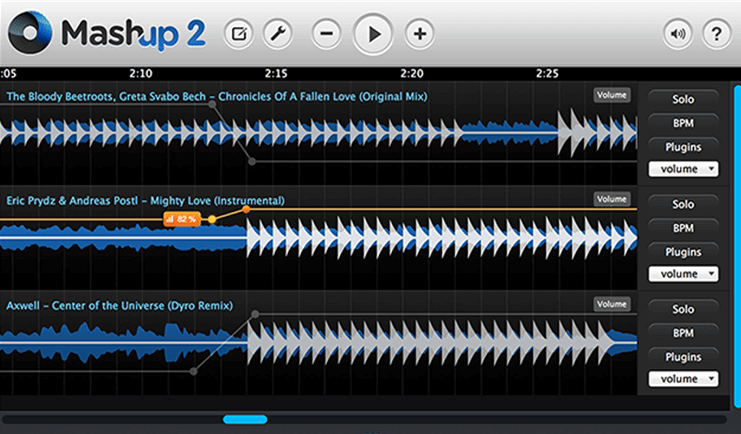Click title 'Chronicles Of A Fallen Love (Original Mix)'
The width and height of the screenshot is (741, 434).
pyautogui.click(x=323, y=96)
